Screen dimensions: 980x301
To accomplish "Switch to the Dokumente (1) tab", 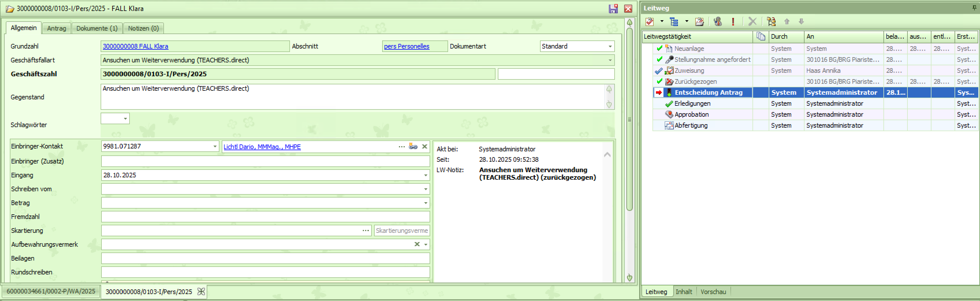I will pos(97,29).
